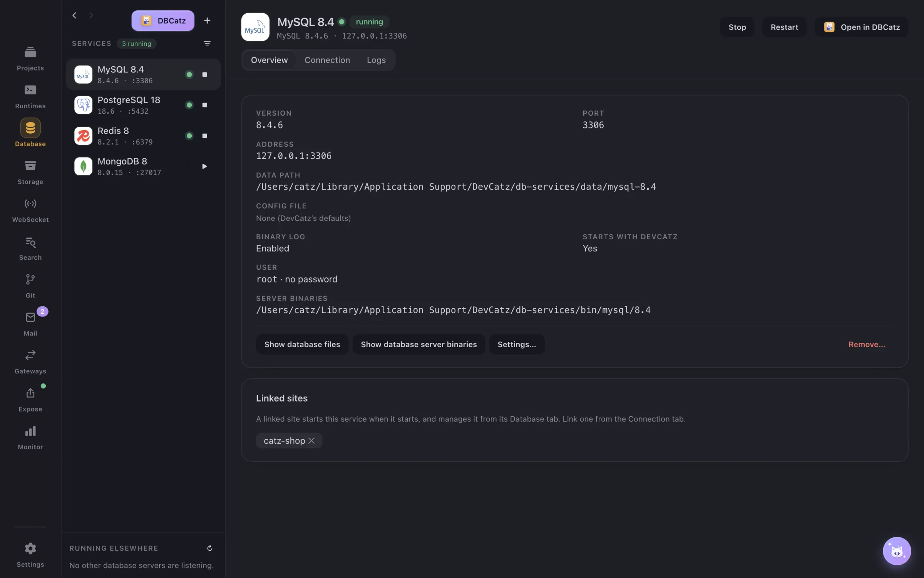Remove the catz-shop linked site
Image resolution: width=924 pixels, height=578 pixels.
point(311,440)
